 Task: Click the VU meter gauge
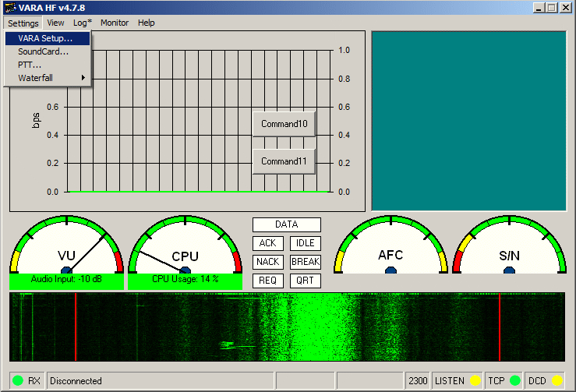click(x=66, y=245)
